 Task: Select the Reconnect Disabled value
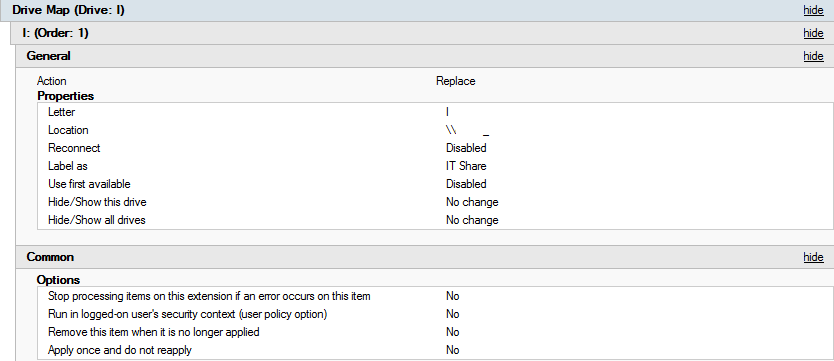click(x=466, y=148)
